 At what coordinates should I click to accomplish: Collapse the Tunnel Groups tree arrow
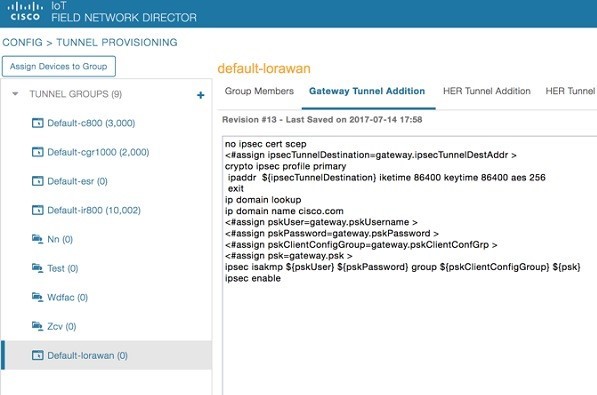[15, 94]
